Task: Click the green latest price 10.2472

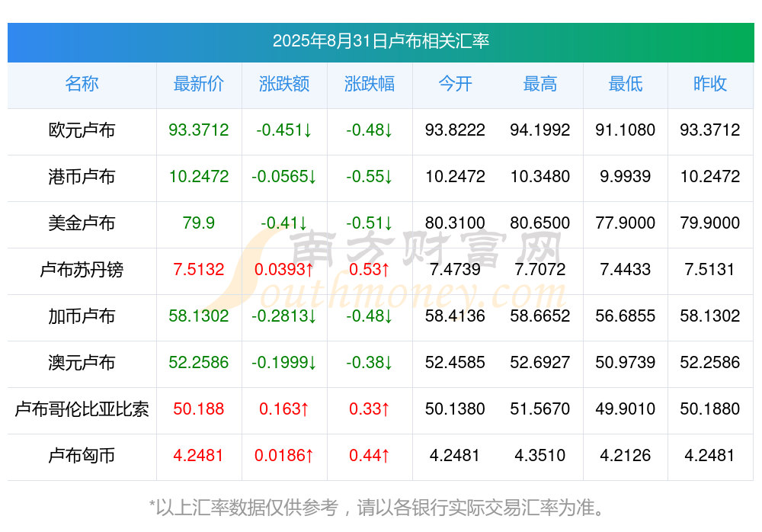Action: 199,177
